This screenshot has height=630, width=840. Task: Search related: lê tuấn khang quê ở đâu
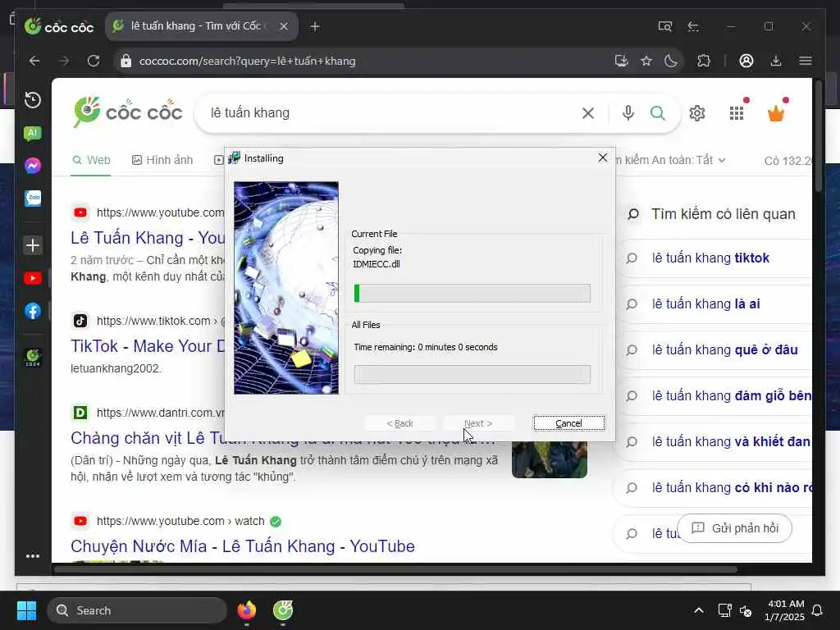coord(725,349)
